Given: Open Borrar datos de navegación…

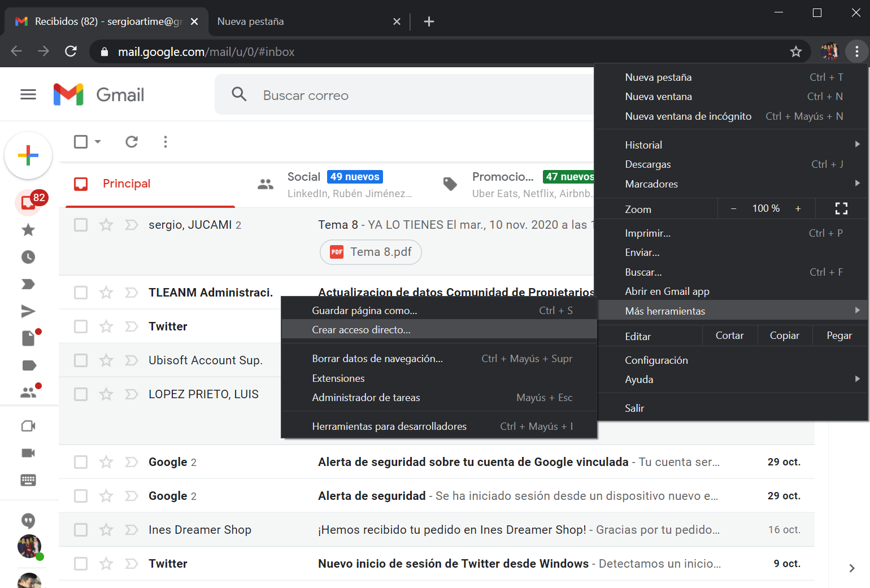Looking at the screenshot, I should [x=439, y=359].
